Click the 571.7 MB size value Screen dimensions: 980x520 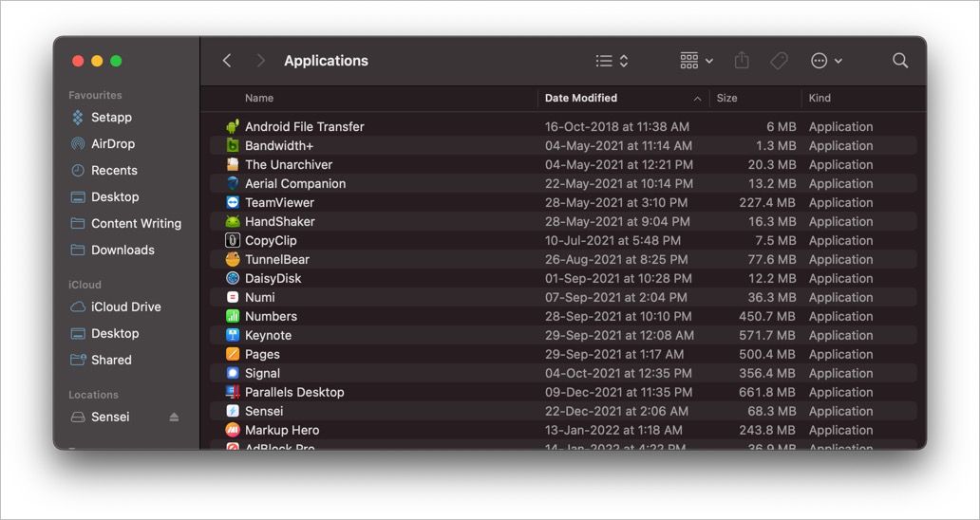click(767, 335)
